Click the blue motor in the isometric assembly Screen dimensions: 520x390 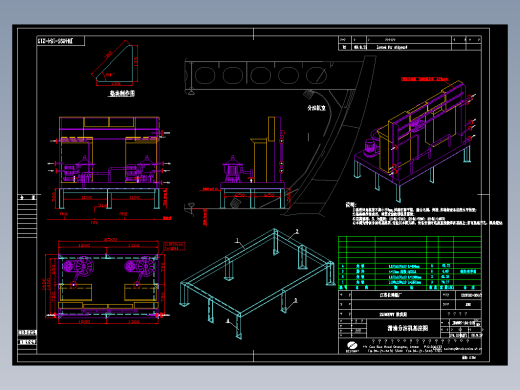[370, 147]
